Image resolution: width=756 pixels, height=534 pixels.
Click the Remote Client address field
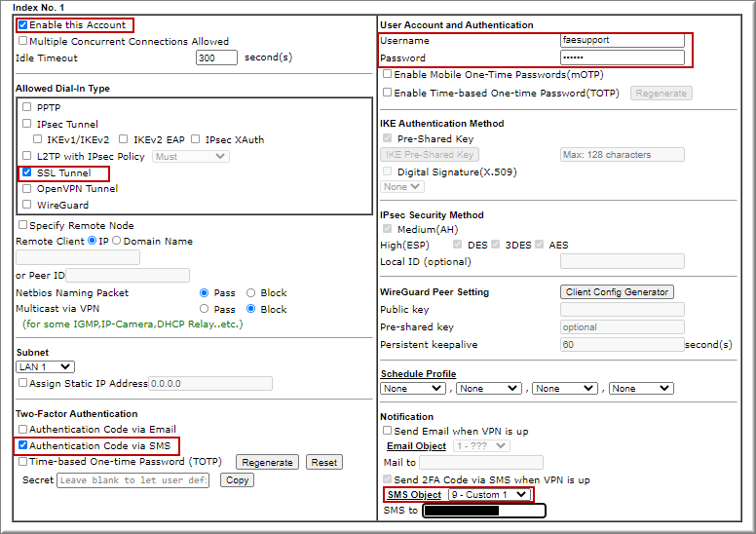(78, 257)
